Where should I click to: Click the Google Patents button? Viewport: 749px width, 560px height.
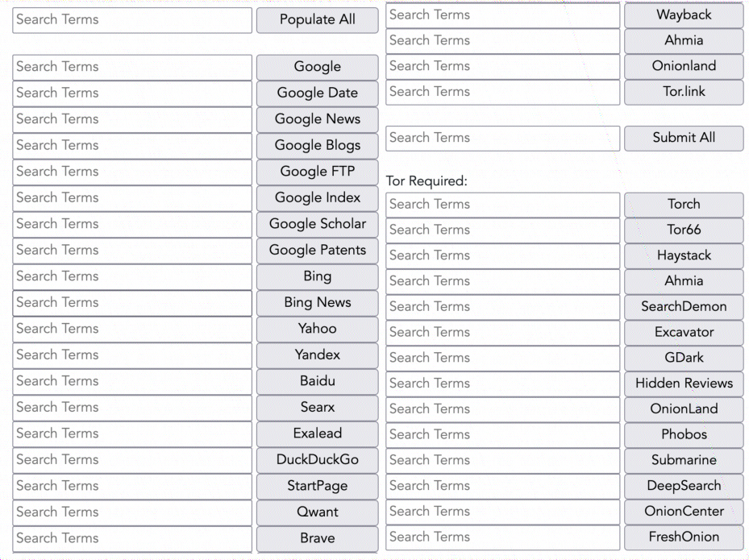point(317,251)
